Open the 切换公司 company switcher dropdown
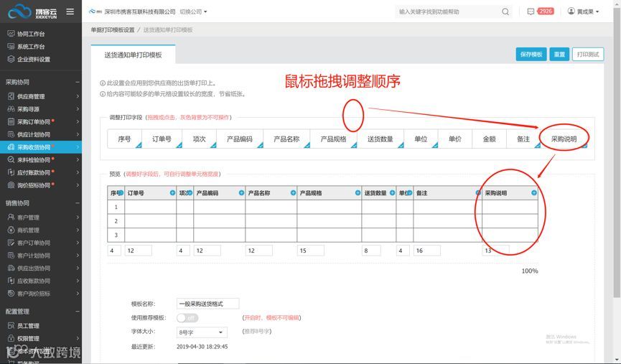The height and width of the screenshot is (364, 621). tap(193, 12)
